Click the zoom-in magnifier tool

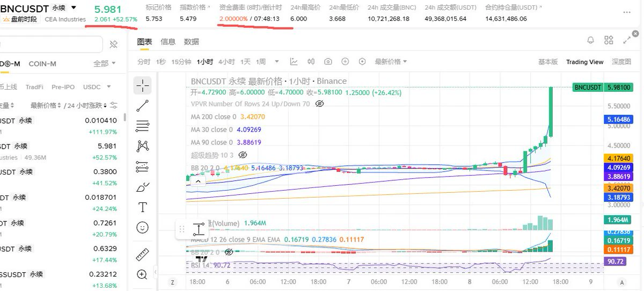(142, 275)
